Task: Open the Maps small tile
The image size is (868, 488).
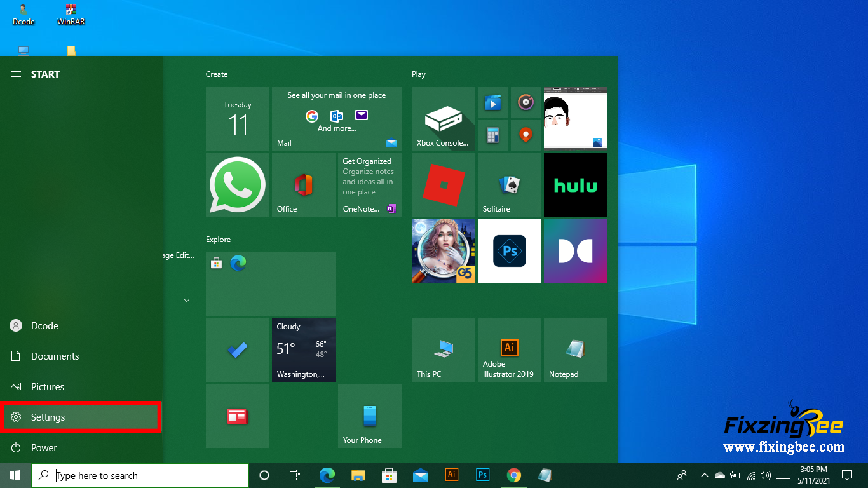Action: (526, 135)
